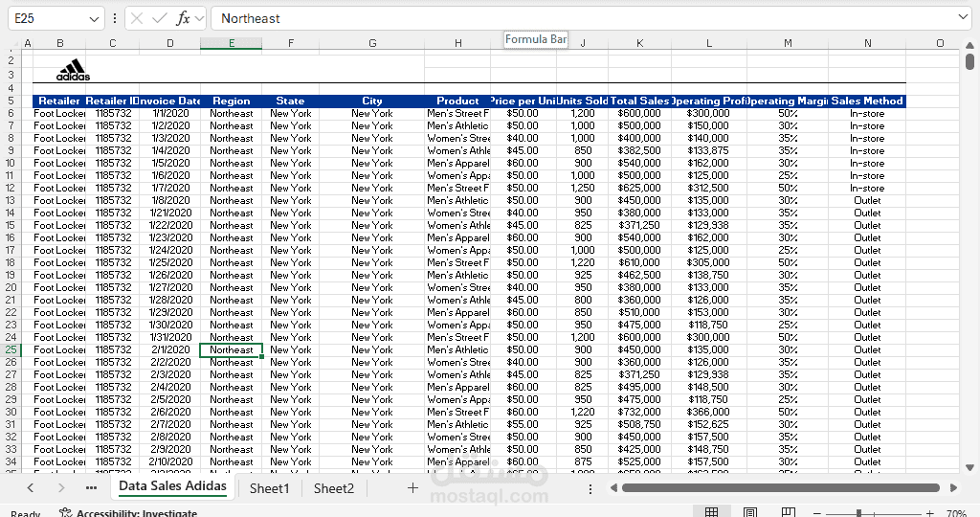The height and width of the screenshot is (517, 980).
Task: Go to previous sheet with left arrow
Action: click(30, 488)
